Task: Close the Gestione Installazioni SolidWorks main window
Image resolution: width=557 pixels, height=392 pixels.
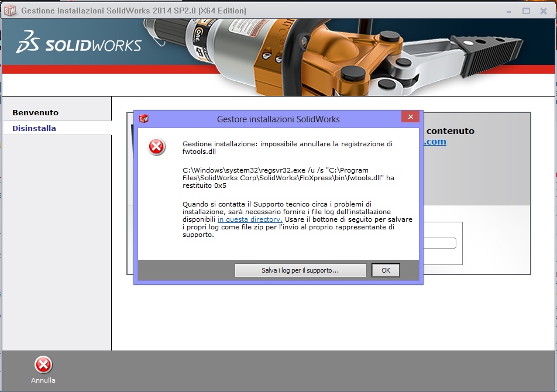Action: tap(544, 11)
